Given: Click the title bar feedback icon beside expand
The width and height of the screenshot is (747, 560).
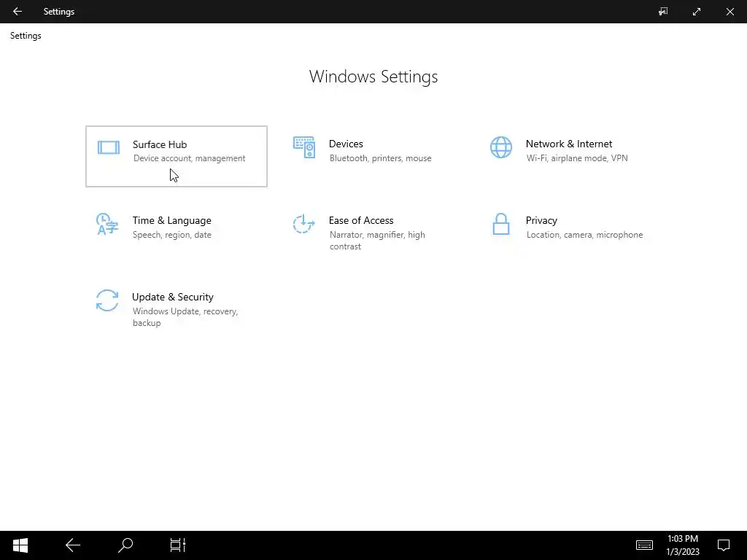Looking at the screenshot, I should 663,12.
